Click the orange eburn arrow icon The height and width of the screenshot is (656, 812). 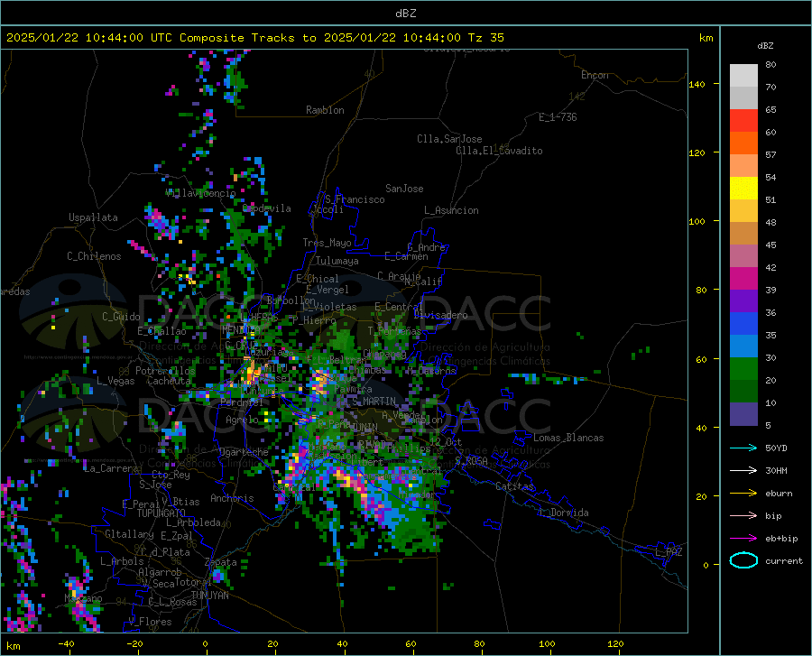743,493
